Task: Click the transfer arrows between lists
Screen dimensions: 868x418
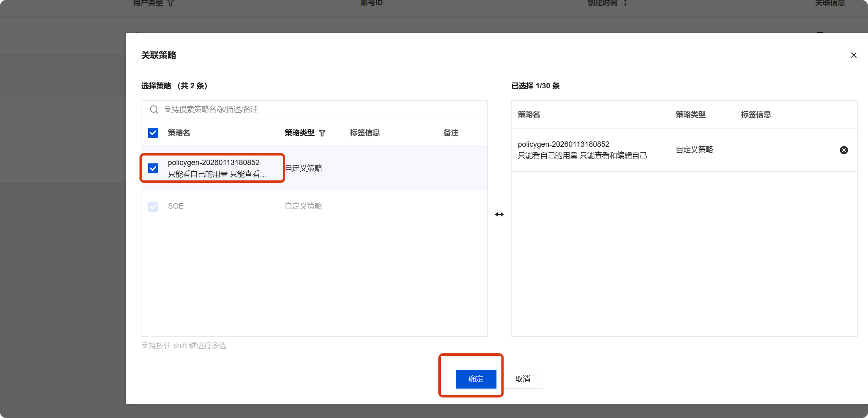Action: click(499, 214)
